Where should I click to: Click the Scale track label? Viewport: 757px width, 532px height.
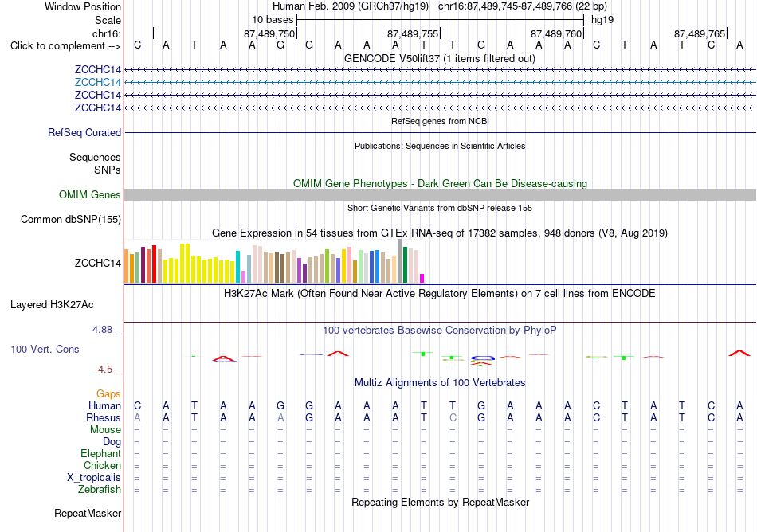(x=108, y=20)
